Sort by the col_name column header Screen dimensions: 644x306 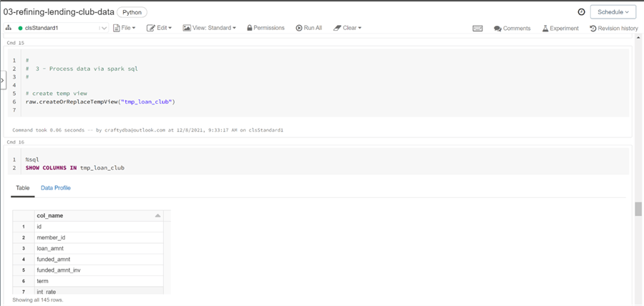pyautogui.click(x=99, y=216)
